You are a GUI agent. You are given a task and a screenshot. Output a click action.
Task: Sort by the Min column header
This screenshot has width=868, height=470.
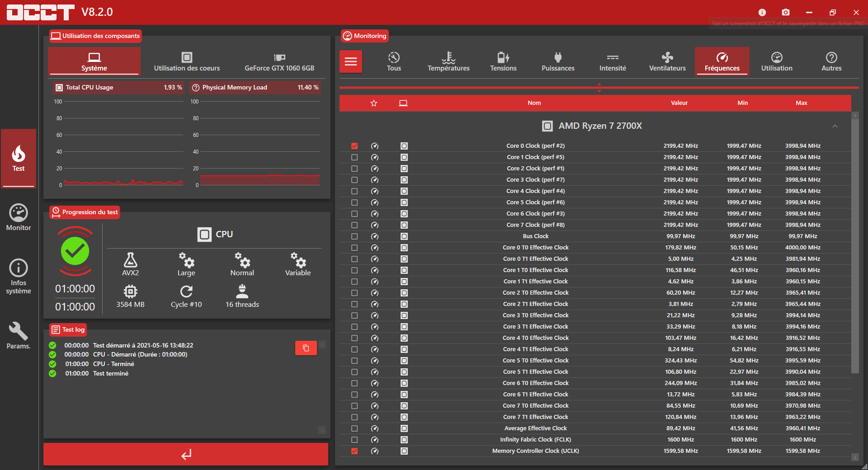[x=742, y=103]
